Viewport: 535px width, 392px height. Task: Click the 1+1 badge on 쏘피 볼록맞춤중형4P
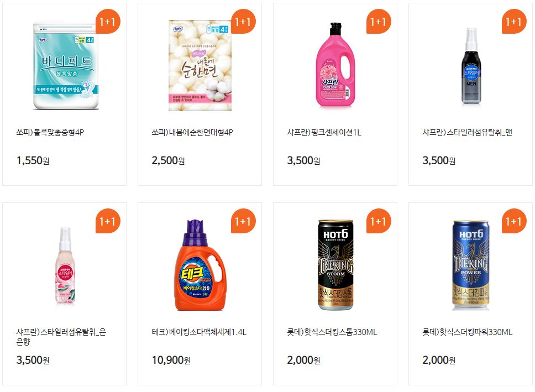[x=108, y=21]
